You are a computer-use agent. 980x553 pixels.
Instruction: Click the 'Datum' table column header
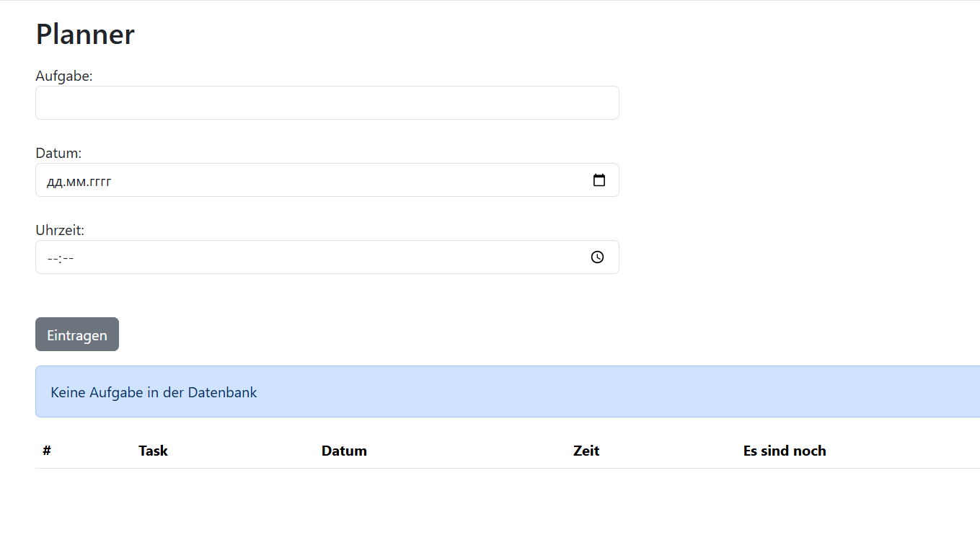[x=344, y=451]
